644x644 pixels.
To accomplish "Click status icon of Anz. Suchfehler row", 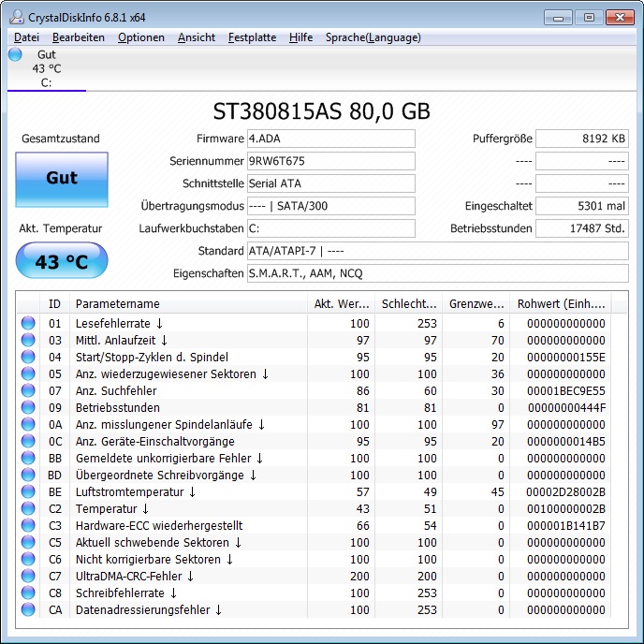I will click(x=28, y=390).
